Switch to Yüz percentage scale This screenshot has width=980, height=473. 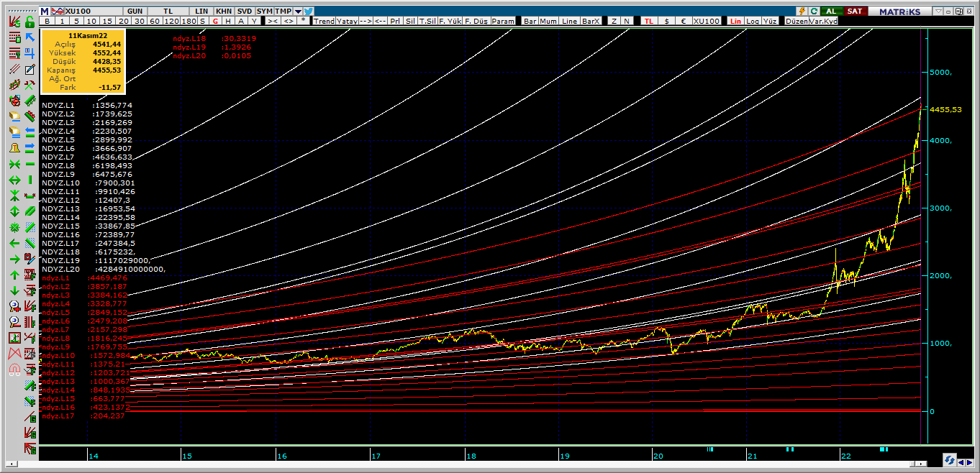(769, 21)
